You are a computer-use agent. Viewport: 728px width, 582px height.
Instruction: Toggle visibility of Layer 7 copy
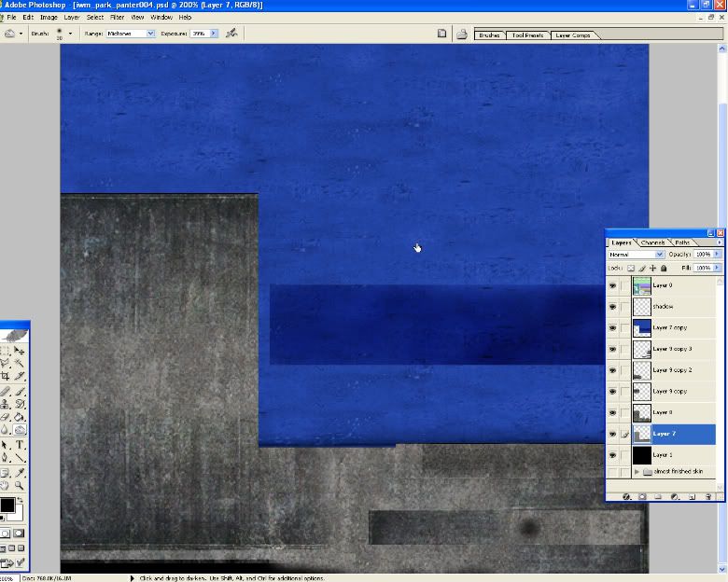point(612,328)
